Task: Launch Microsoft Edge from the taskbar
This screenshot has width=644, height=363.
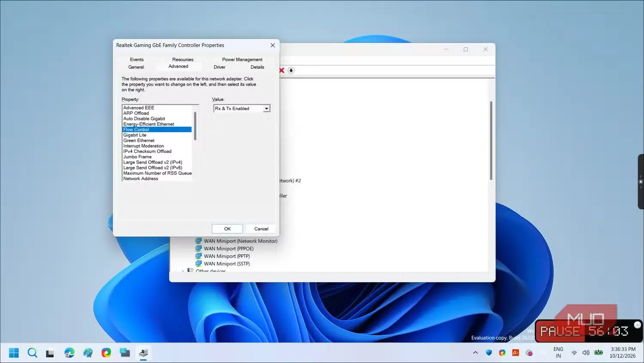Action: 69,353
